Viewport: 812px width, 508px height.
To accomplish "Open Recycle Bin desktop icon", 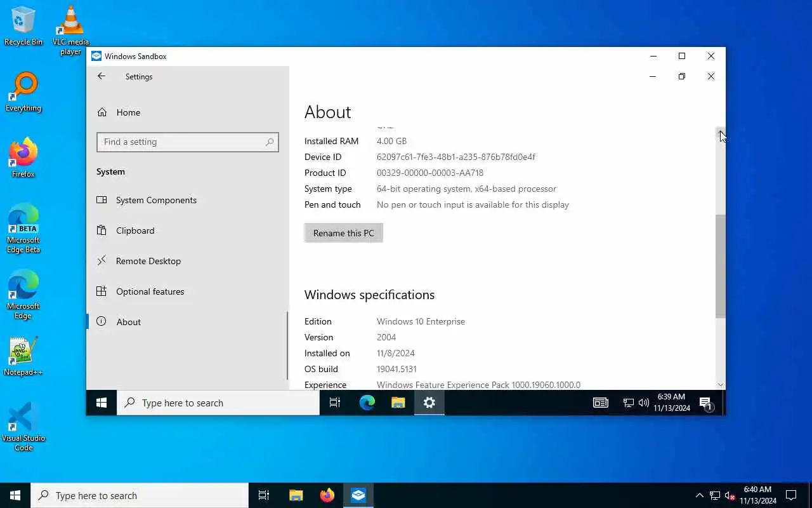I will click(23, 26).
